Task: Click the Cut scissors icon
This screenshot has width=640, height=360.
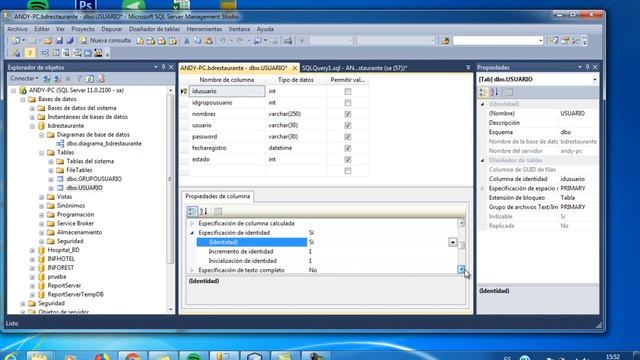Action: [187, 40]
